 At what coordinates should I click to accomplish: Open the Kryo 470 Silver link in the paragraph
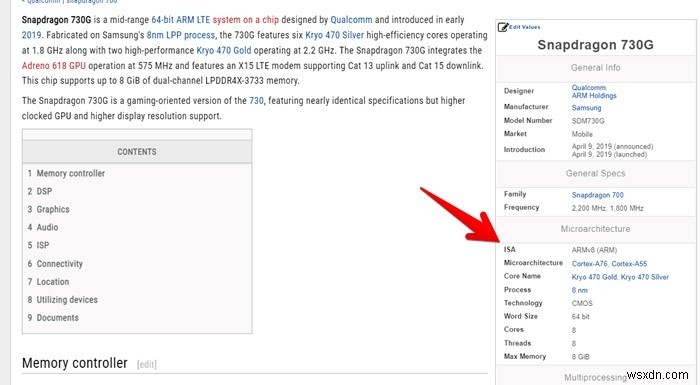click(x=334, y=35)
